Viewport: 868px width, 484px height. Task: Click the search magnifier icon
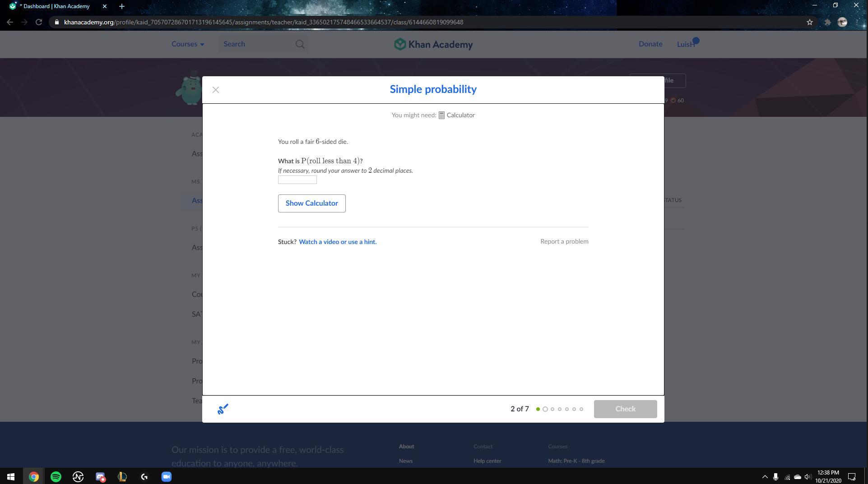300,44
